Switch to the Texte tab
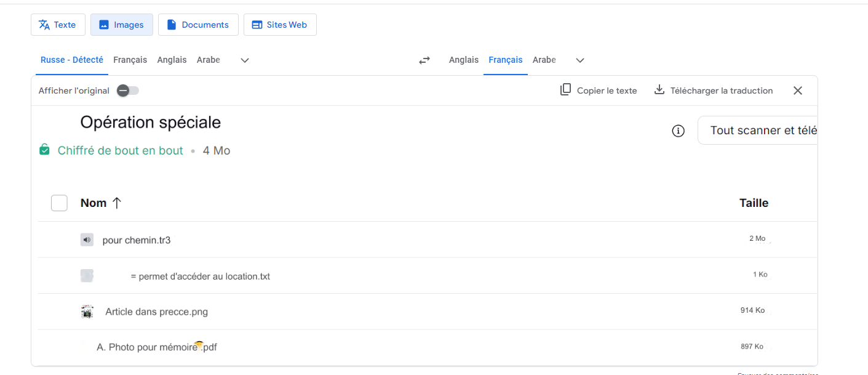The image size is (868, 375). tap(58, 25)
